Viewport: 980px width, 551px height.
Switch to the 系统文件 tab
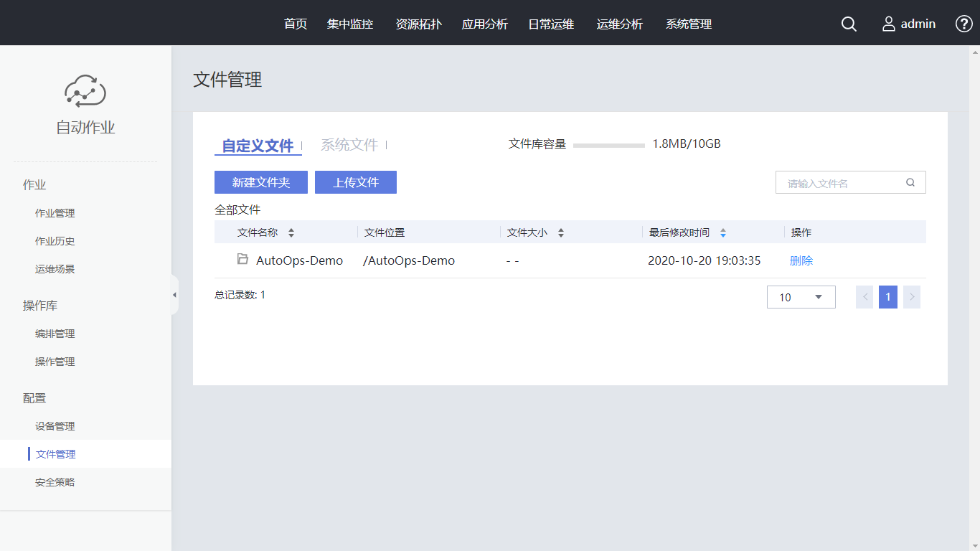click(349, 145)
